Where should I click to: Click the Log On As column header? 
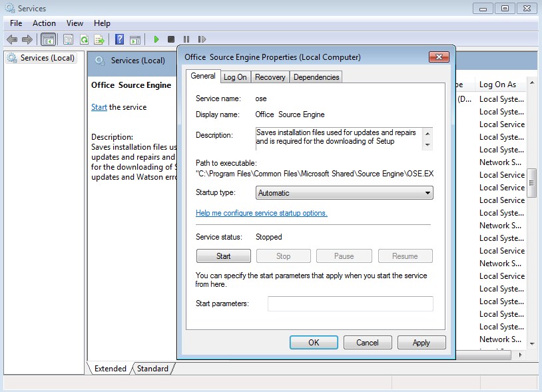coord(501,85)
